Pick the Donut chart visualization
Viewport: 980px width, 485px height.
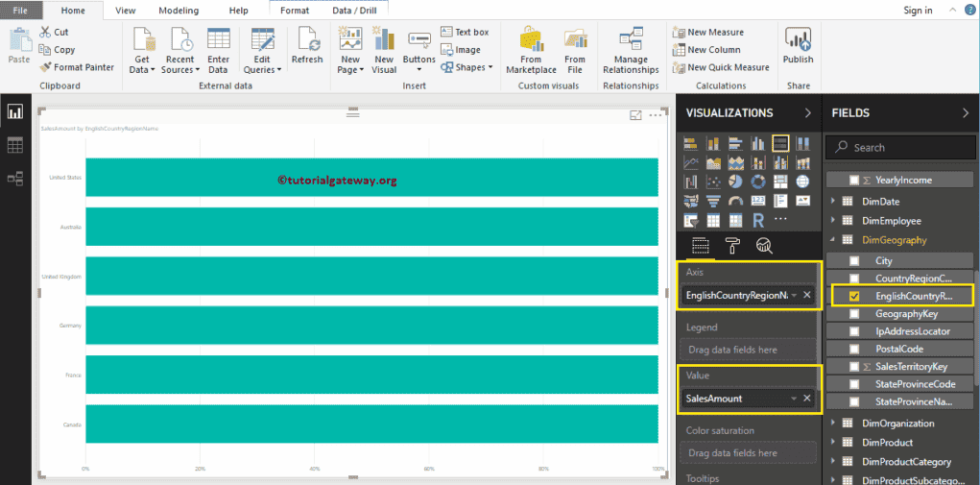(758, 182)
